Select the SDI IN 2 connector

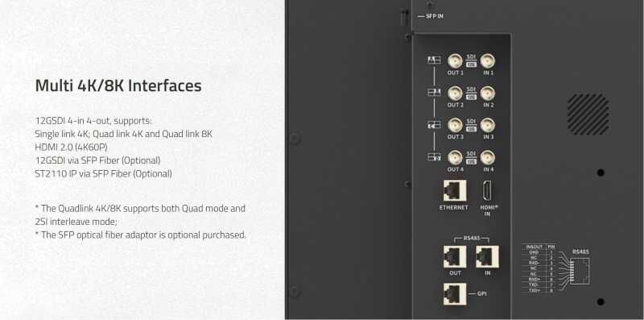[488, 94]
